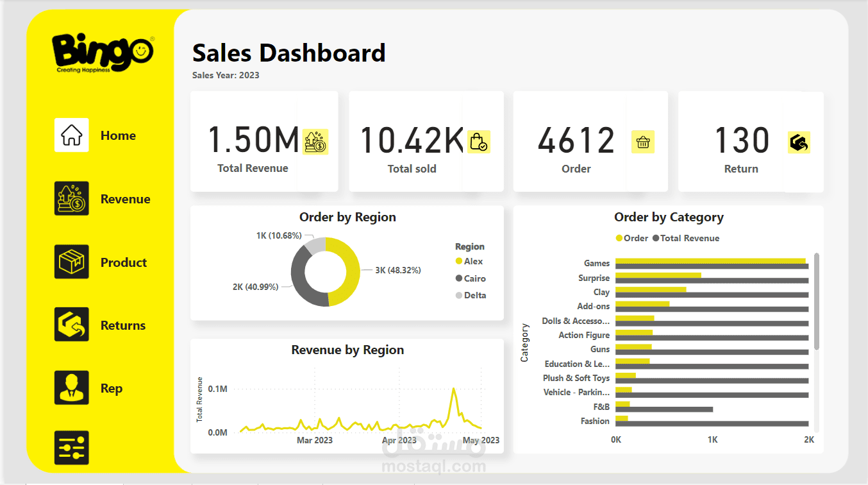This screenshot has height=485, width=868.
Task: Select the Home house icon in the sidebar
Action: [x=71, y=135]
